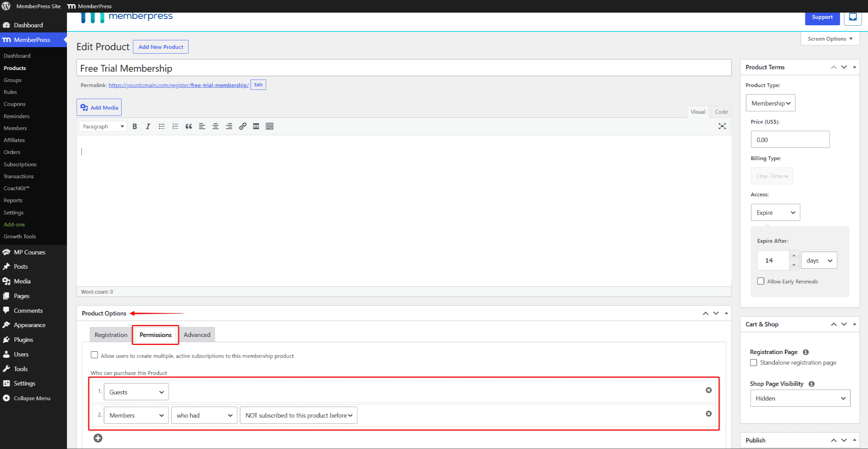
Task: Open the days unit dropdown
Action: (x=819, y=261)
